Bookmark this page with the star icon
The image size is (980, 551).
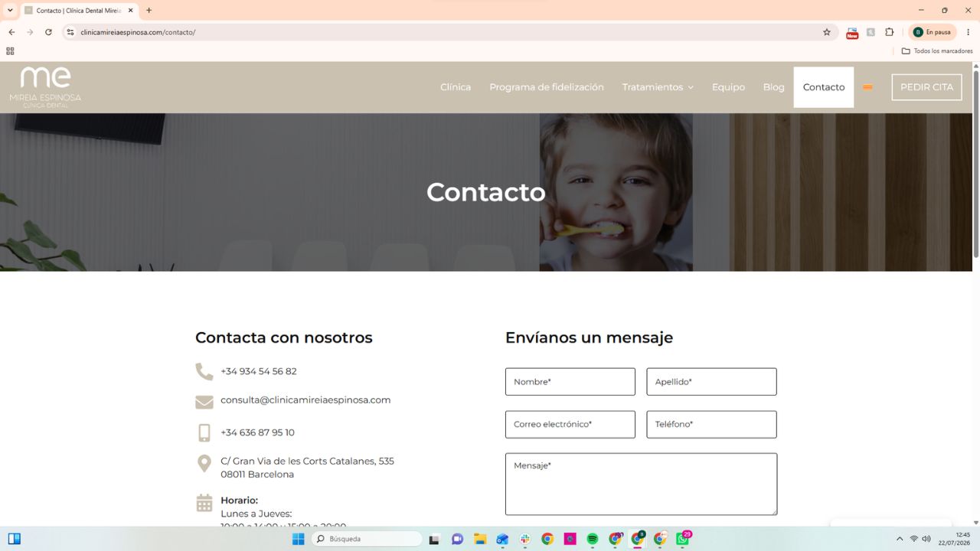[x=827, y=32]
